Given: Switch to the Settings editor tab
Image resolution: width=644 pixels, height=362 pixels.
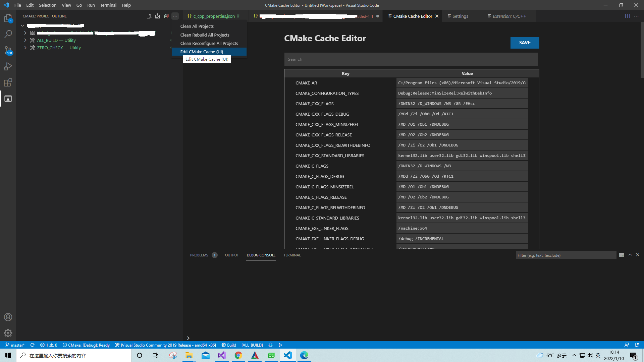Looking at the screenshot, I should pos(460,16).
